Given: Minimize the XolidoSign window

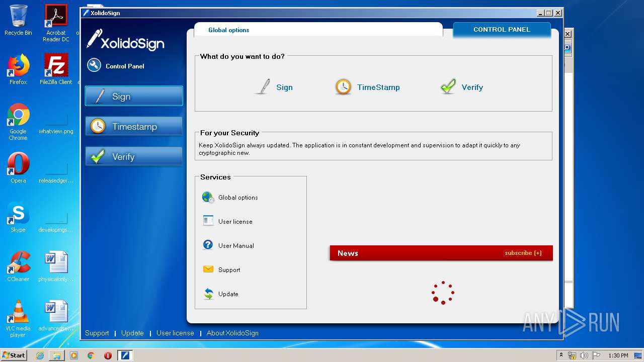Looking at the screenshot, I should 540,13.
